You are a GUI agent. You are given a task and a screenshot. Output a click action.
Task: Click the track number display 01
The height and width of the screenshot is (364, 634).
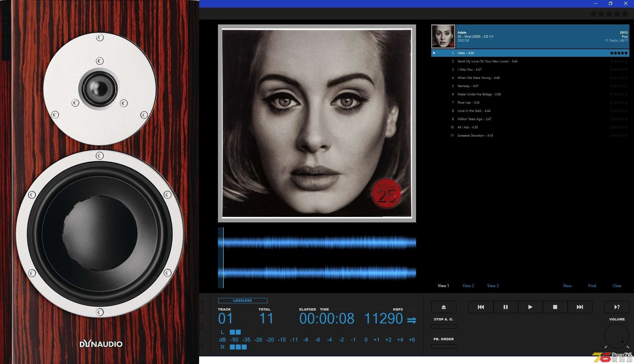226,318
